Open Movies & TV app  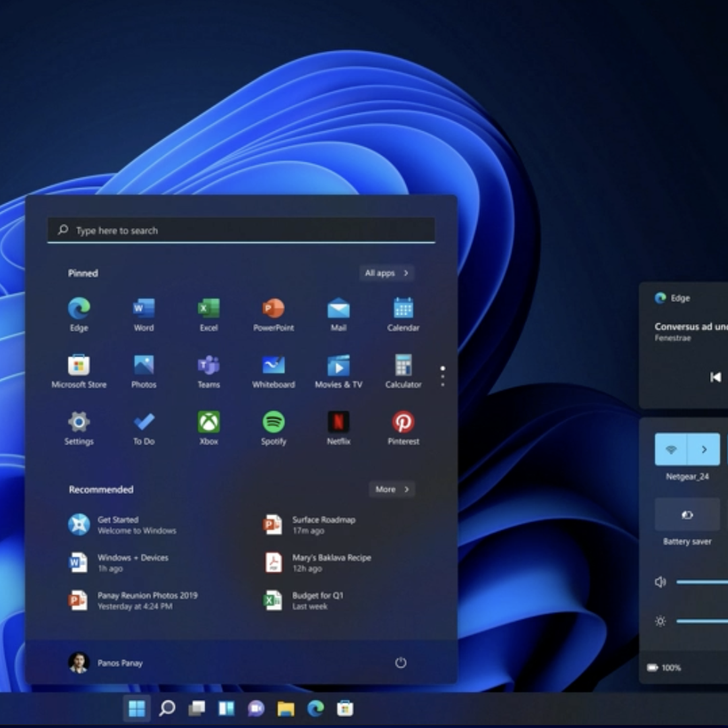click(x=338, y=371)
